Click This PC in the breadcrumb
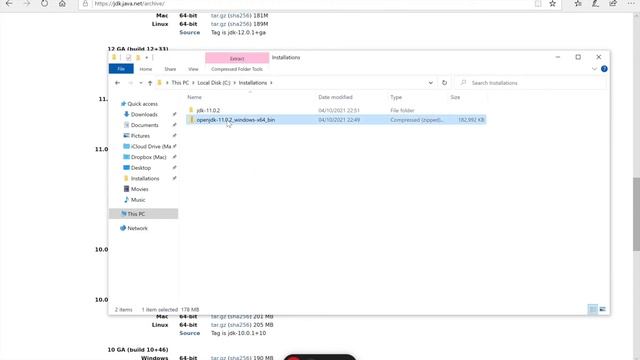640x360 pixels. [x=180, y=83]
